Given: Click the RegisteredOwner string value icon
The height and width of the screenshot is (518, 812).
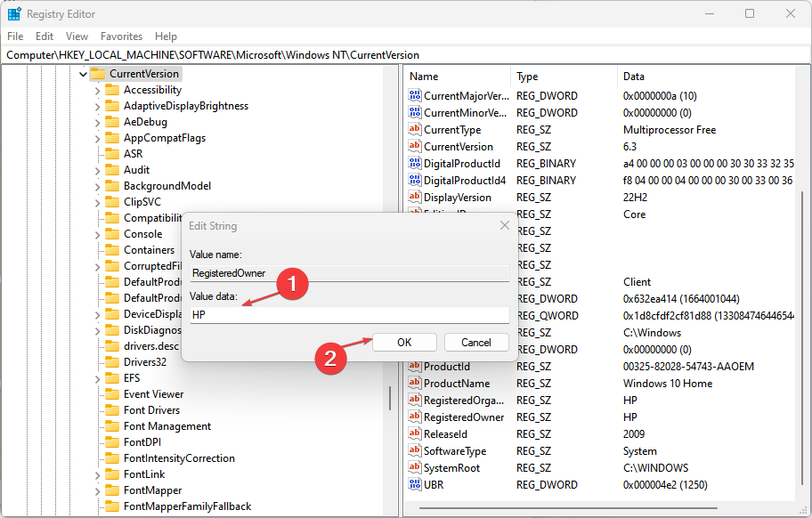Looking at the screenshot, I should click(414, 417).
